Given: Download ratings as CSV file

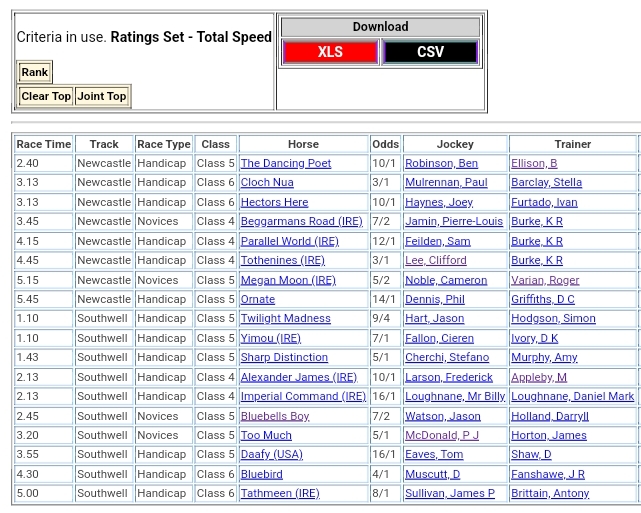Looking at the screenshot, I should [x=430, y=52].
